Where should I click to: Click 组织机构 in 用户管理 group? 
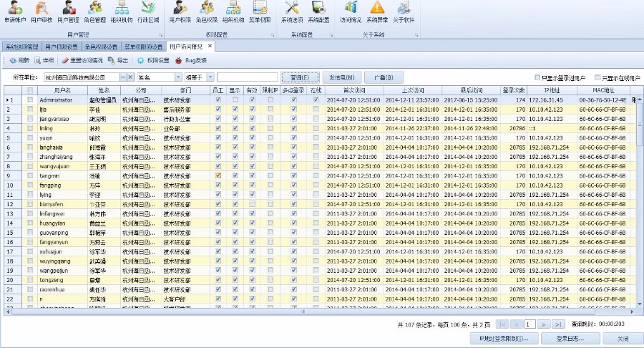pyautogui.click(x=122, y=12)
